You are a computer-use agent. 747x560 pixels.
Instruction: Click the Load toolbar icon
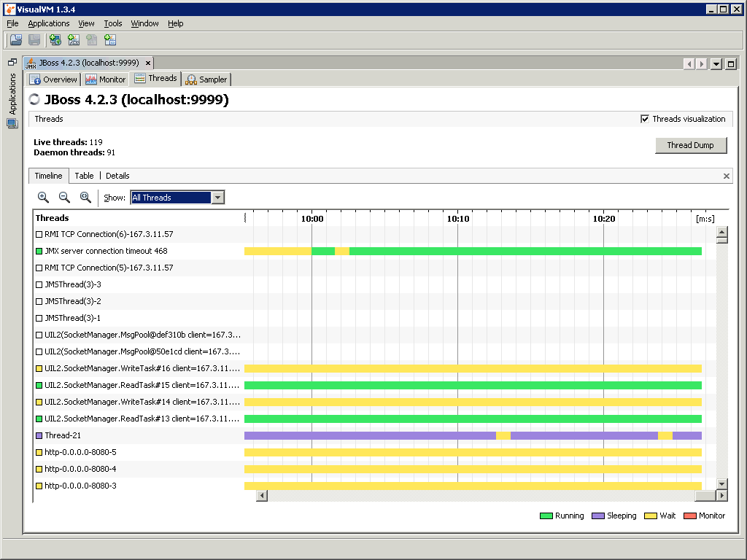tap(16, 40)
